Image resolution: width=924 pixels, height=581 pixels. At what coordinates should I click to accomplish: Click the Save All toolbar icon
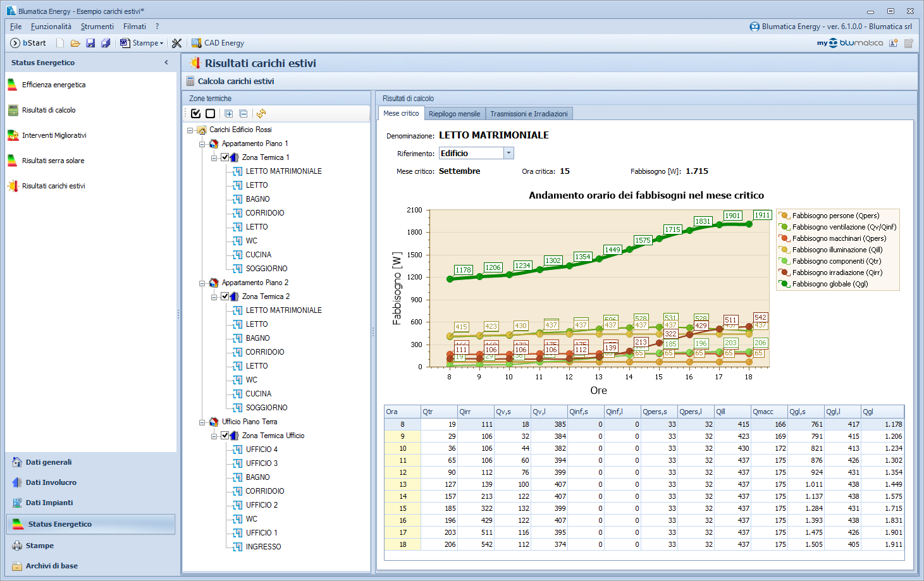[106, 43]
